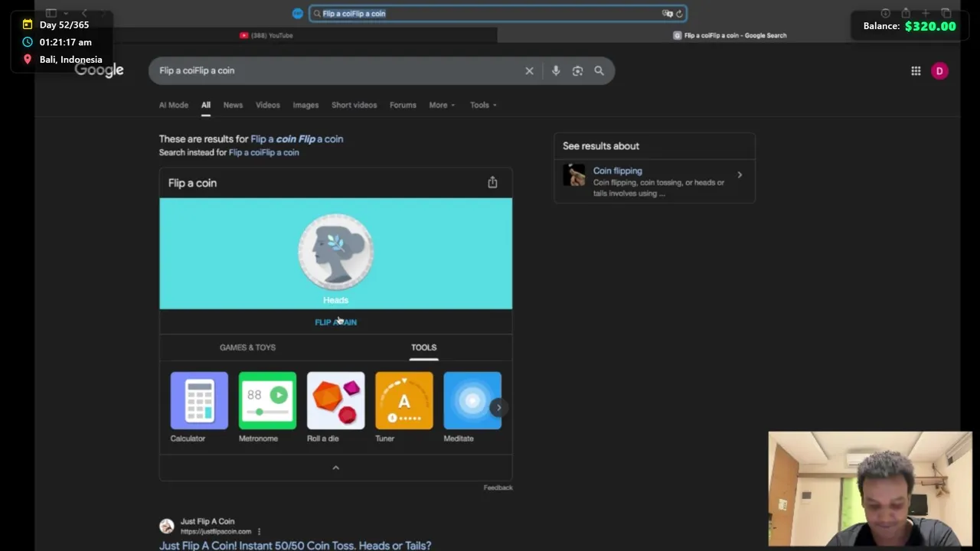The width and height of the screenshot is (980, 551).
Task: Open the Roll a die tool
Action: tap(335, 407)
